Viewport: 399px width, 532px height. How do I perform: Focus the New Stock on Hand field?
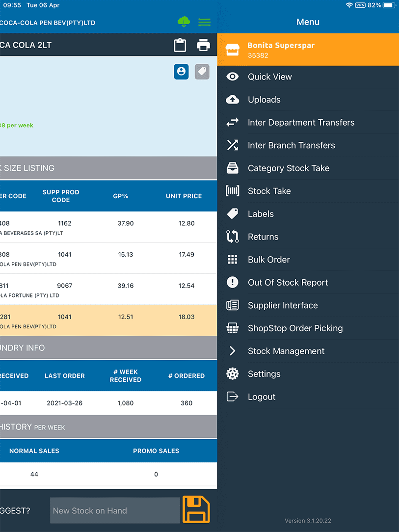coord(115,510)
